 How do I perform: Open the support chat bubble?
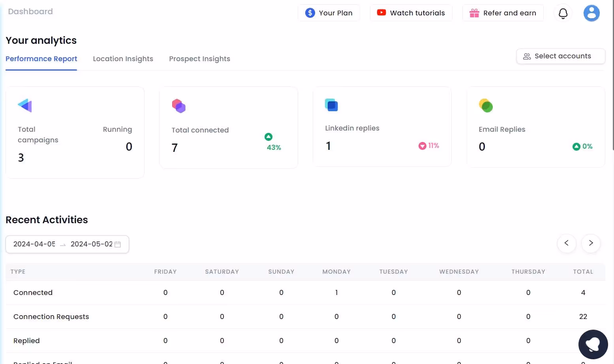[593, 344]
